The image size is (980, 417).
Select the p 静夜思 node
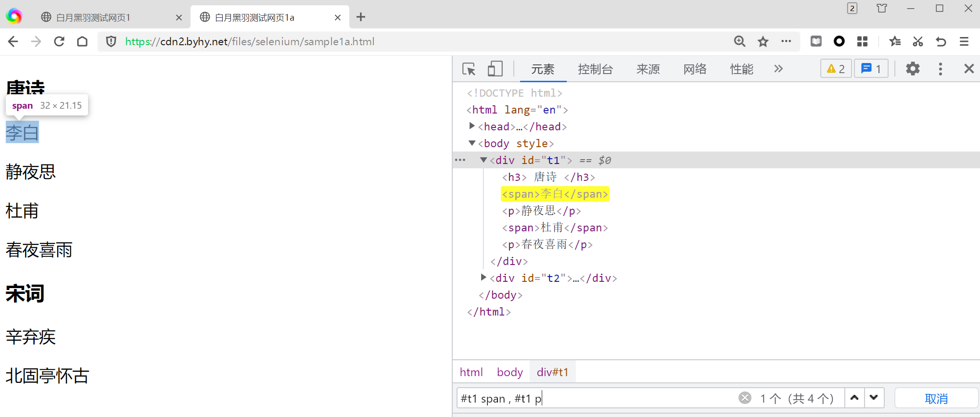542,211
